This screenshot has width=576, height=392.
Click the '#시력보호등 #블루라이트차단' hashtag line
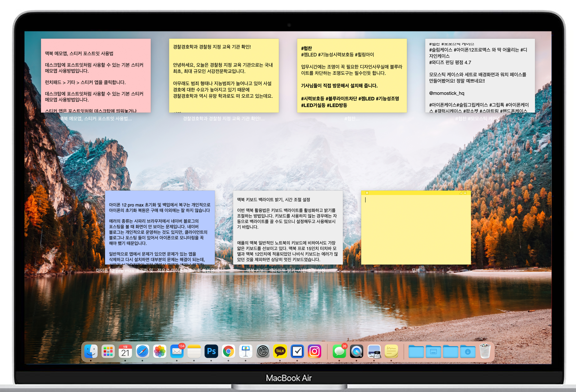click(x=350, y=99)
